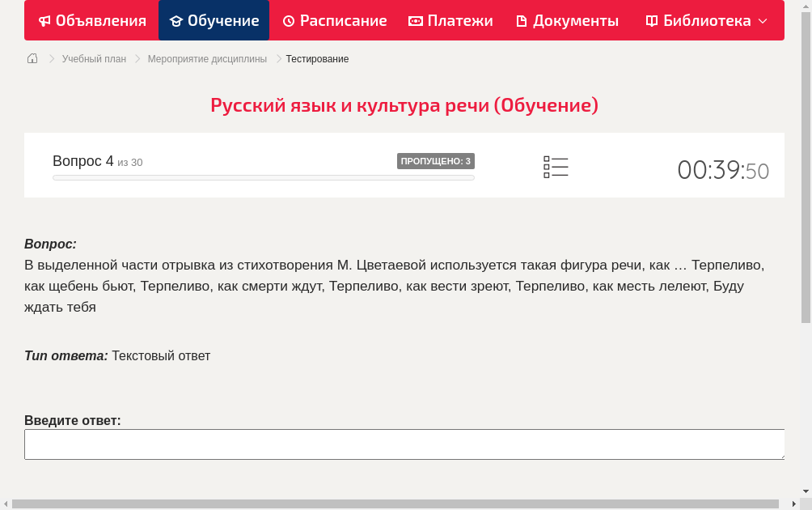Open the Мероприятие дисциплины breadcrumb link

207,58
